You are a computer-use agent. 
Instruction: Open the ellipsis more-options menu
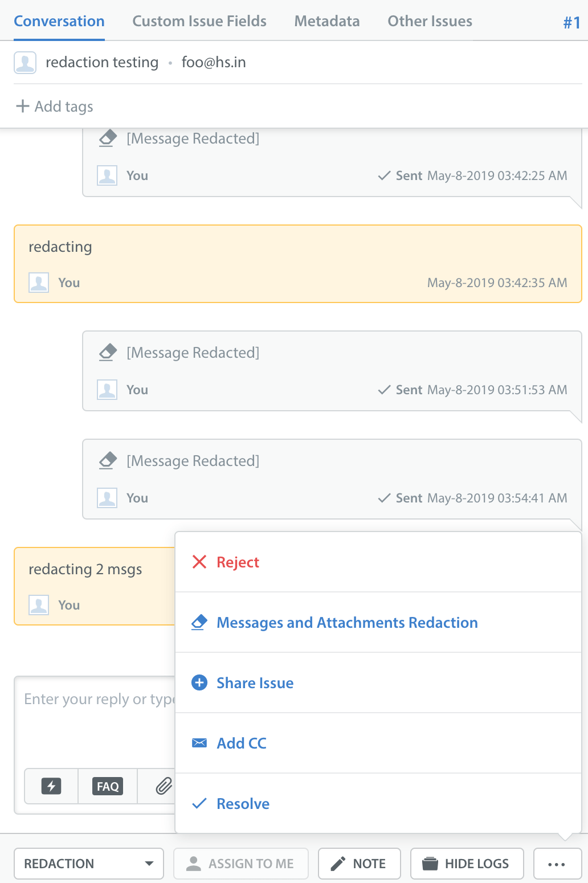pos(557,864)
